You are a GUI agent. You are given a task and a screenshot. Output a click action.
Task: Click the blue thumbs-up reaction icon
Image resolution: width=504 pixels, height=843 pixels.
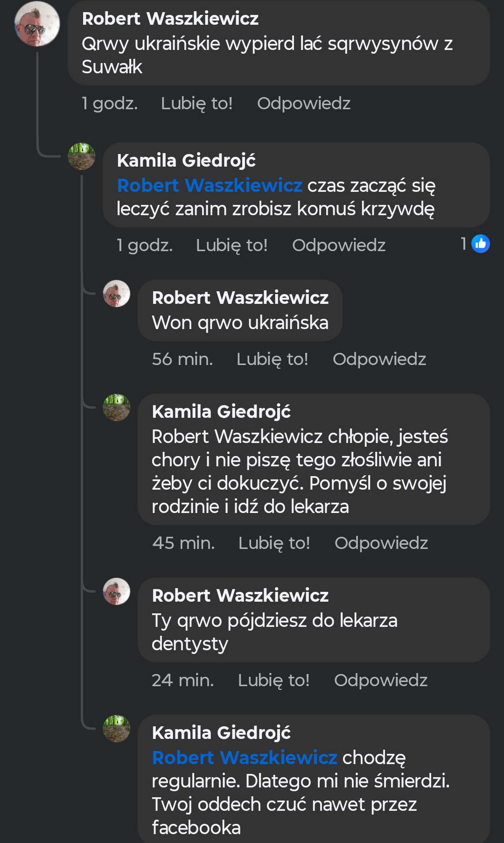(480, 244)
